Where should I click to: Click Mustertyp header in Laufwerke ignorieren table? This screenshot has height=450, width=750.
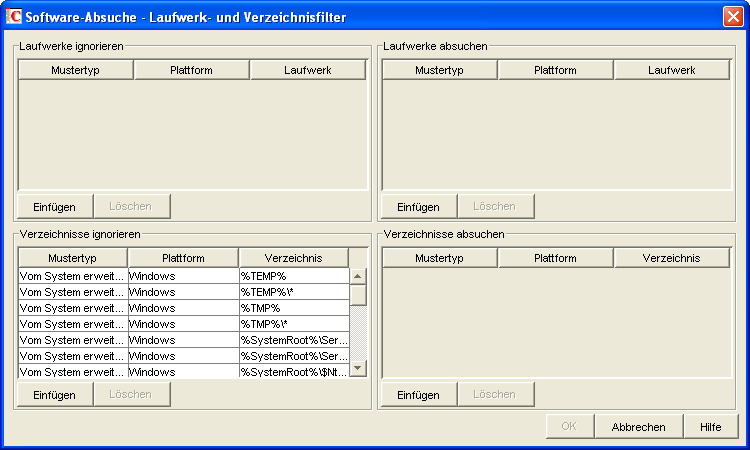coord(76,70)
